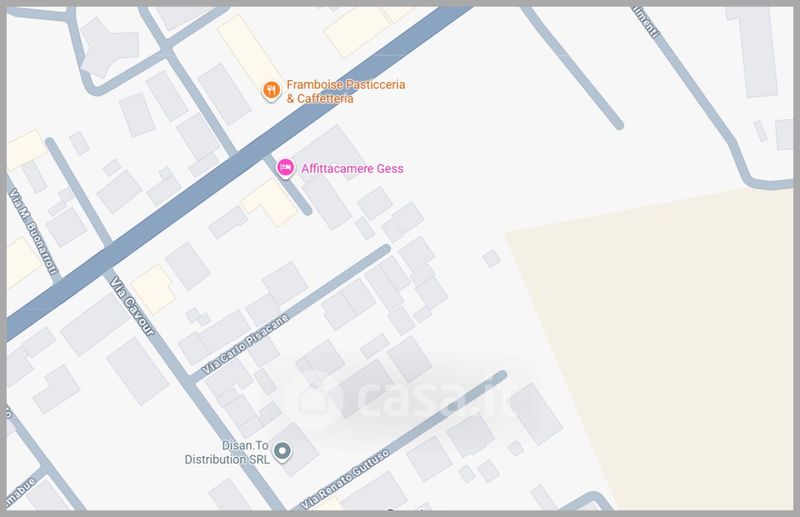Click the house icon in casa.it watermark
Viewport: 800px width, 517px height.
click(x=314, y=399)
